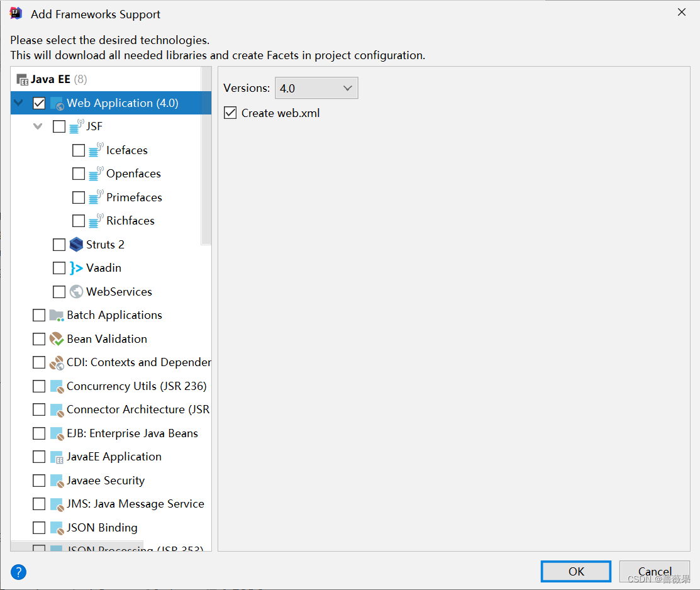Screen dimensions: 700x590
Task: Click the EJB Enterprise Java Beans icon
Action: [57, 433]
